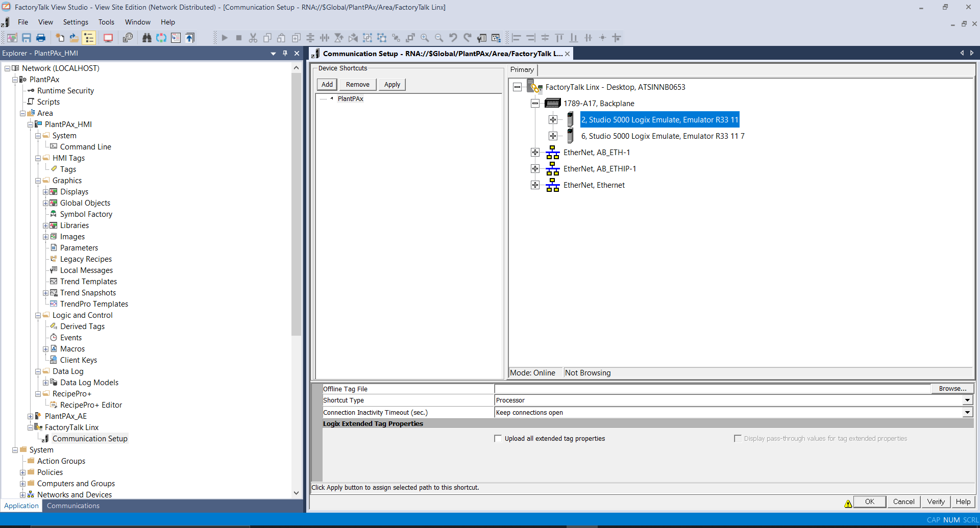Click the Verify button
This screenshot has width=980, height=528.
click(936, 502)
